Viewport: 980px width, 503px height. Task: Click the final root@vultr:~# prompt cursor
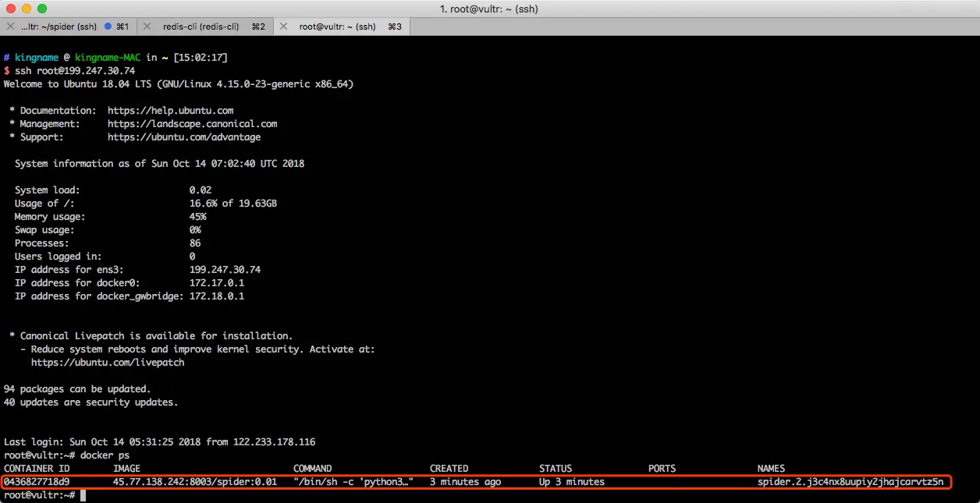coord(83,495)
